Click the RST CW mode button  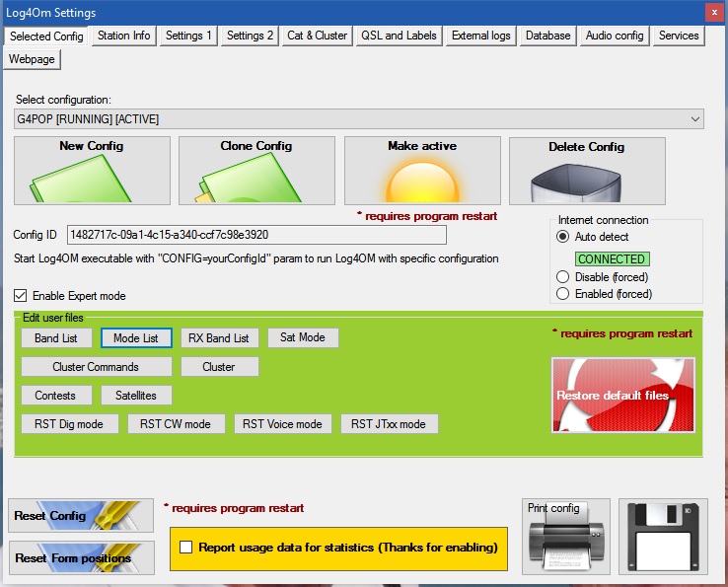(176, 424)
